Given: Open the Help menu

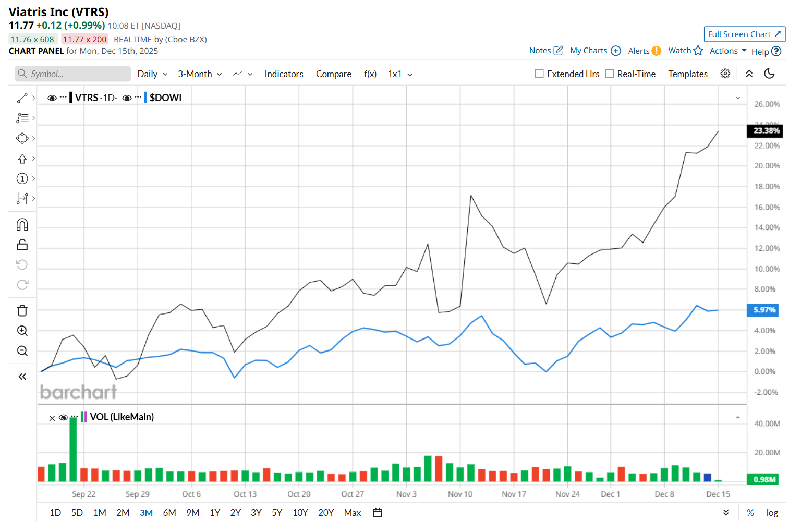Looking at the screenshot, I should 766,51.
